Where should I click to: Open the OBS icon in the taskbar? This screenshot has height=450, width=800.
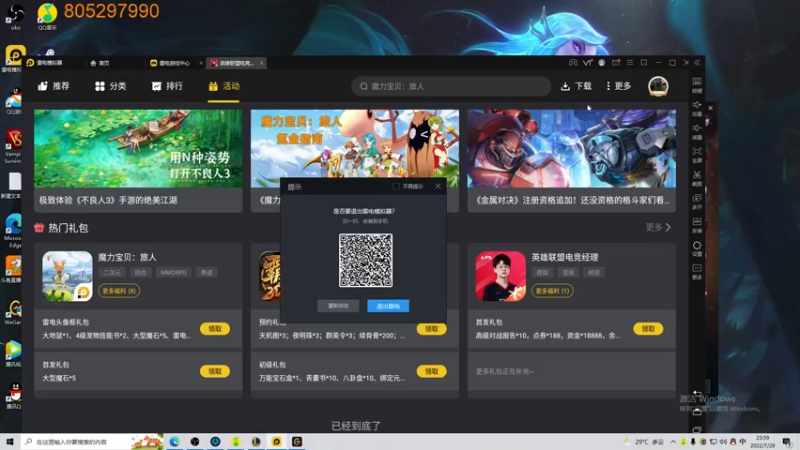[x=195, y=441]
